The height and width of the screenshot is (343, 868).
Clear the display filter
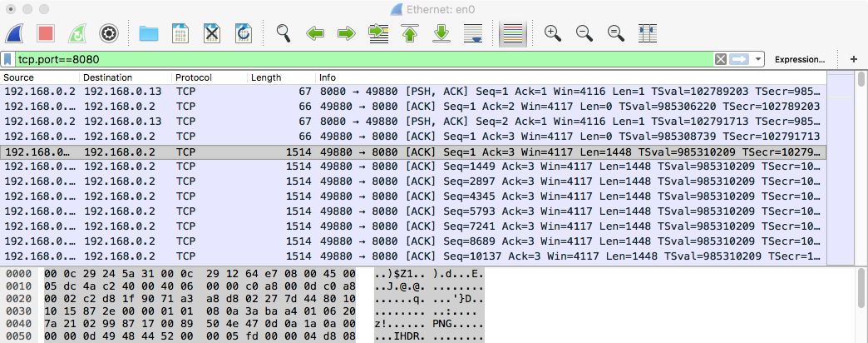[720, 59]
